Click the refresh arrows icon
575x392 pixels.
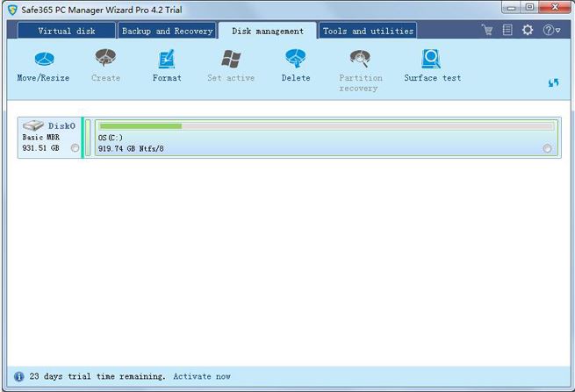point(553,82)
